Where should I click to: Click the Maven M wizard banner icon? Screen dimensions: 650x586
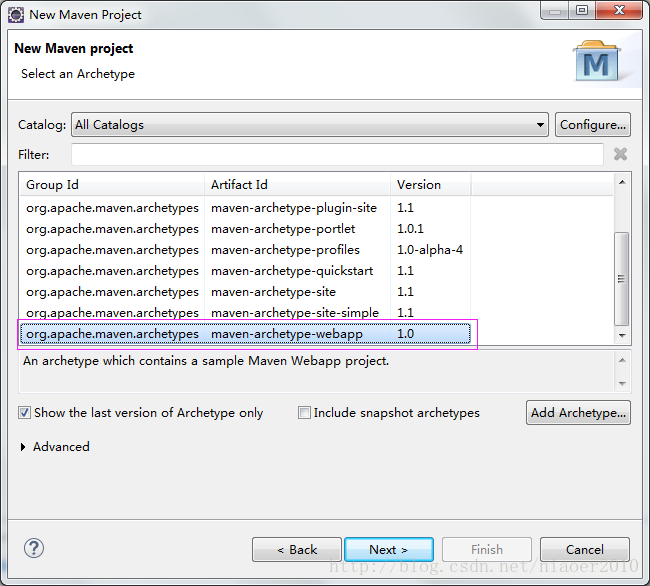tap(596, 61)
